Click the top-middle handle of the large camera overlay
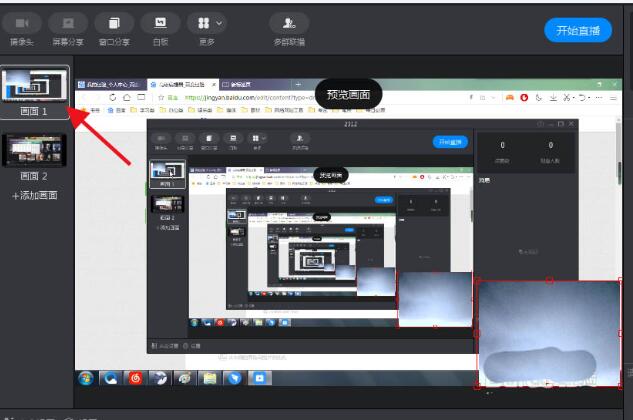Viewport: 633px width, 420px height. tap(548, 280)
